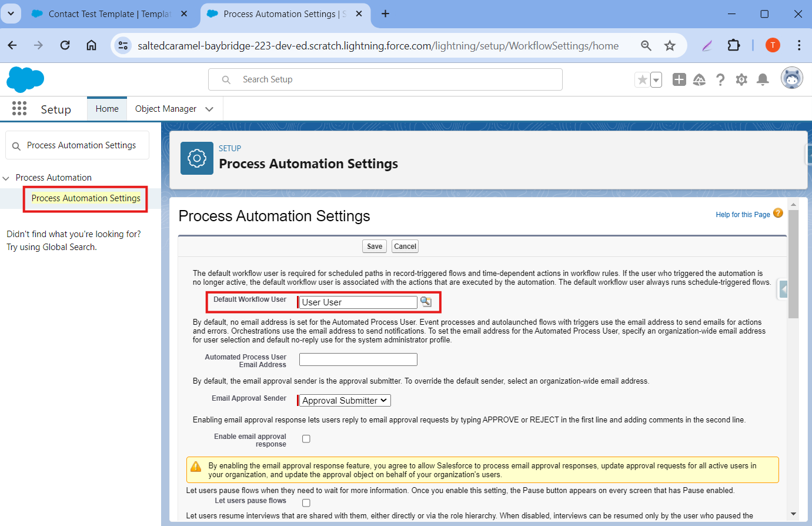Expand the favorites list dropdown arrow
Screen dimensions: 812x526
[x=656, y=79]
